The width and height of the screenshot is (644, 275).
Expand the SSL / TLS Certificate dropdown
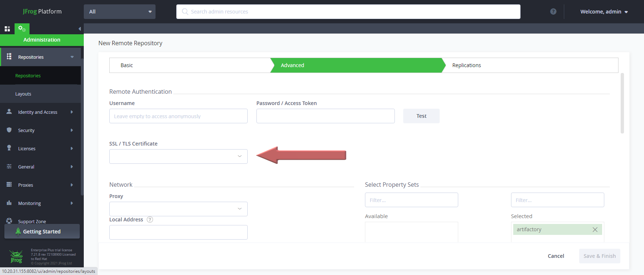click(x=178, y=156)
